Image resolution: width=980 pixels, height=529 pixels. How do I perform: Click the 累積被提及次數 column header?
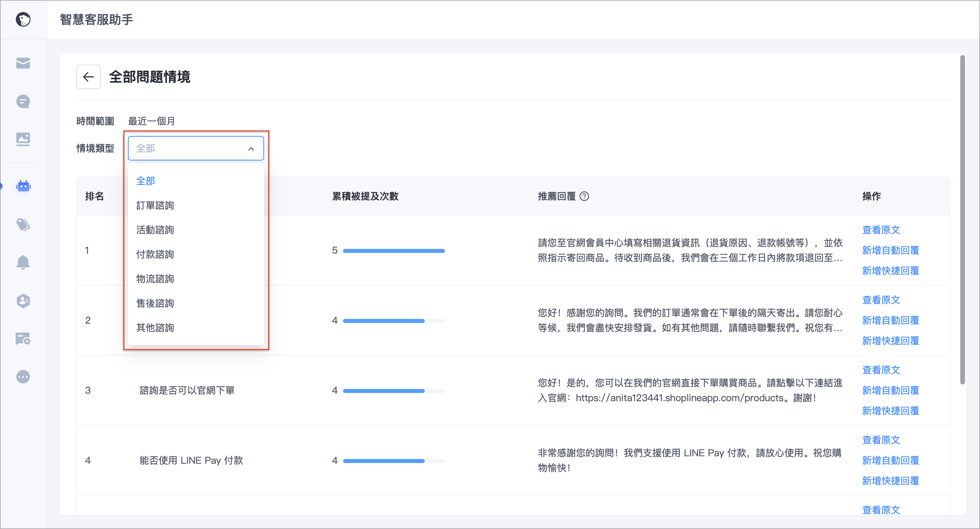(365, 196)
